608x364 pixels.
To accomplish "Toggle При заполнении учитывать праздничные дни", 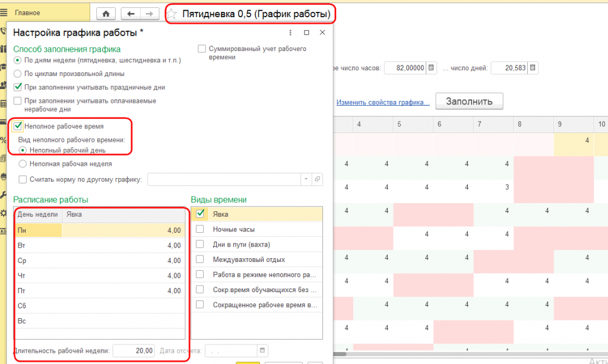I will coord(17,87).
